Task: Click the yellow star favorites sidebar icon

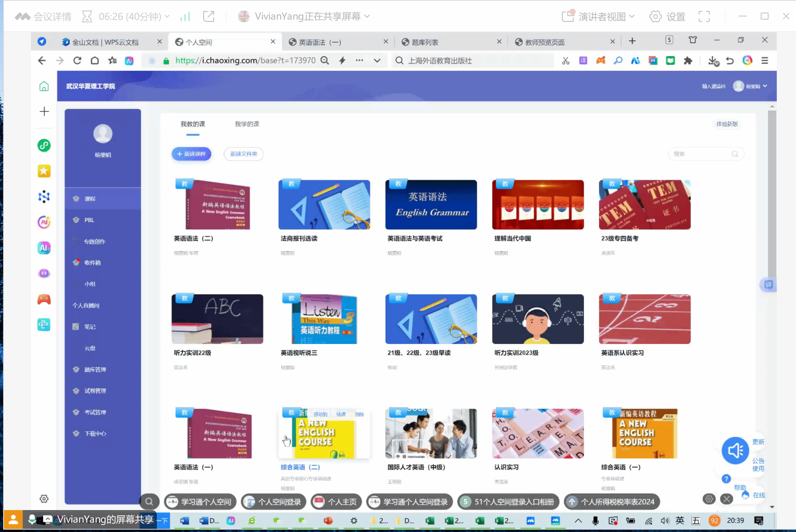Action: [x=44, y=171]
